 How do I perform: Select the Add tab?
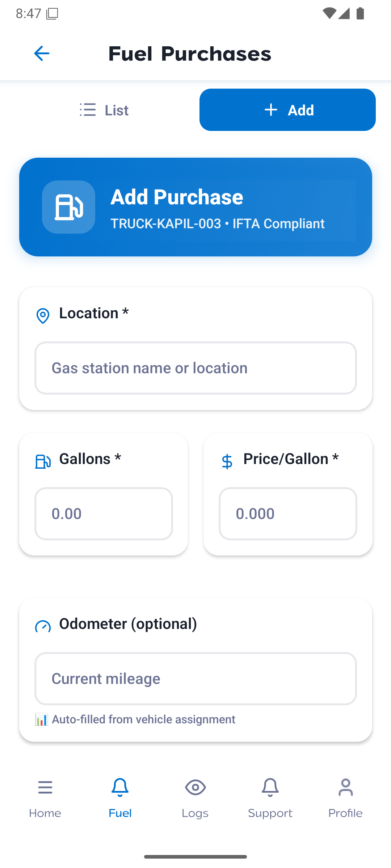(x=287, y=110)
